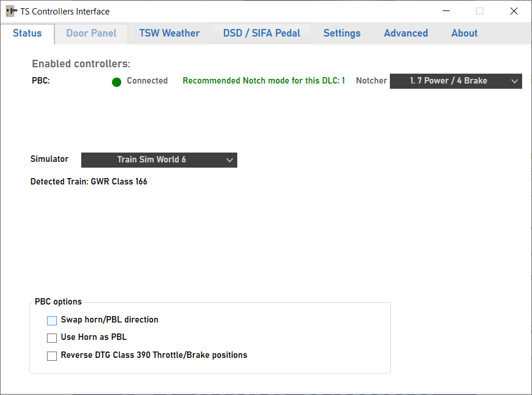Open the Advanced tab
Image resolution: width=532 pixels, height=395 pixels.
pyautogui.click(x=406, y=34)
